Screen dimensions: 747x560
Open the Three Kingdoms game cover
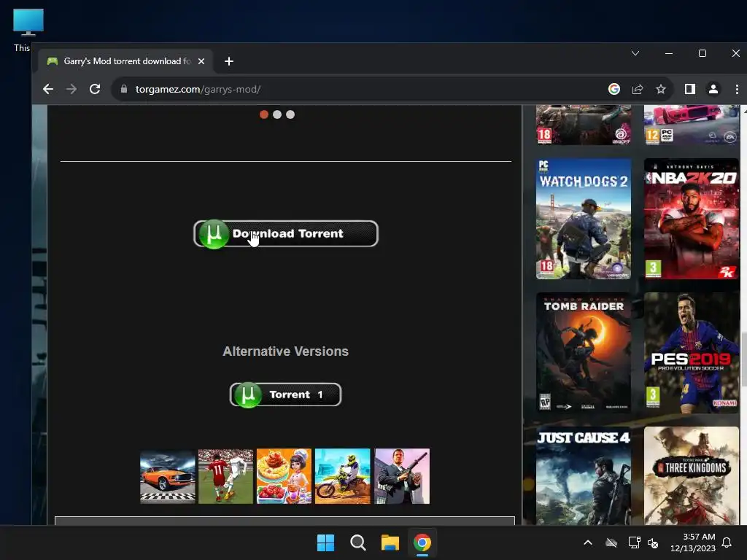(x=692, y=475)
